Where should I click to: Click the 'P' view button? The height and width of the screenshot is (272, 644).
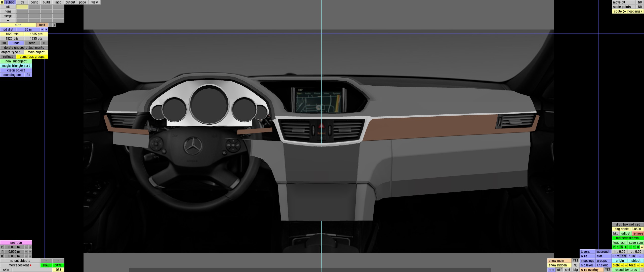click(x=614, y=247)
